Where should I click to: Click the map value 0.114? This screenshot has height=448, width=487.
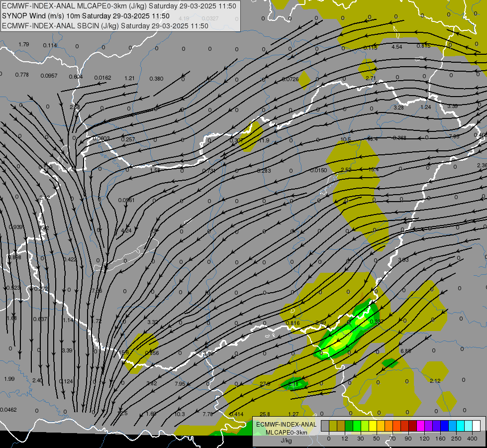pos(50,45)
